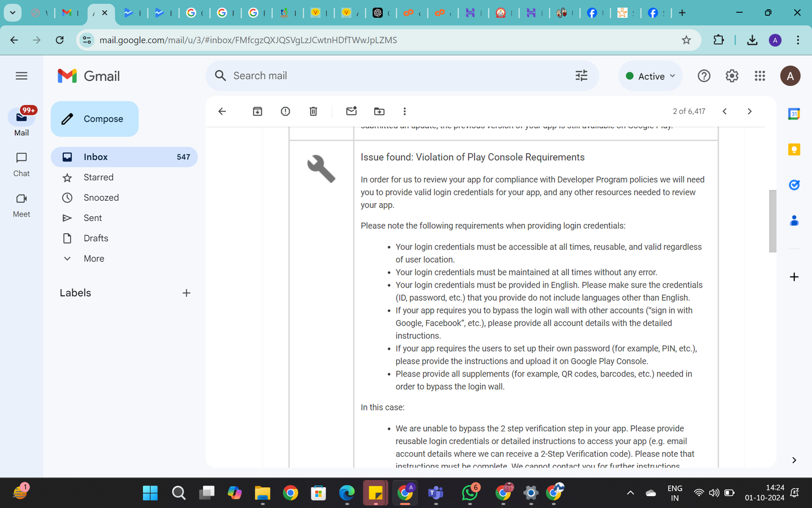Reload the page
812x508 pixels.
tap(60, 40)
